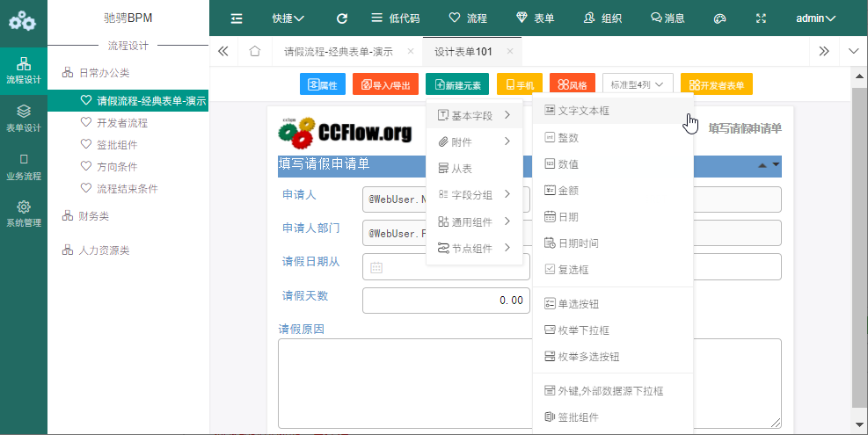The width and height of the screenshot is (868, 435).
Task: Click the refresh icon in top bar
Action: pyautogui.click(x=342, y=18)
